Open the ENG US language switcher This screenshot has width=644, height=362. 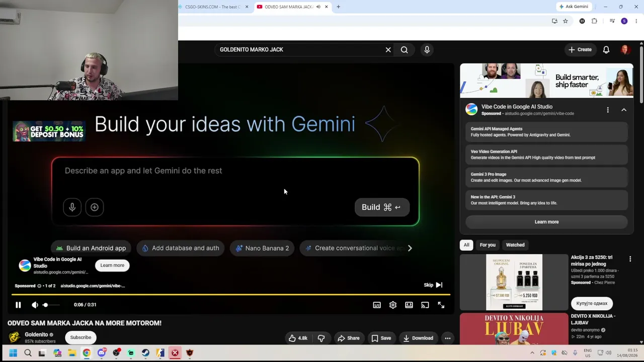(588, 353)
